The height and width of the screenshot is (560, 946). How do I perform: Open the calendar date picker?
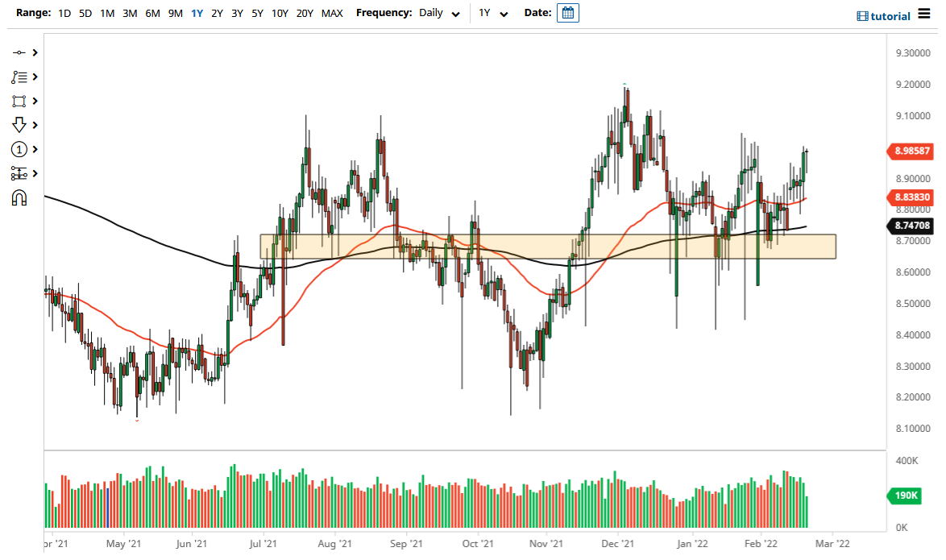click(568, 13)
